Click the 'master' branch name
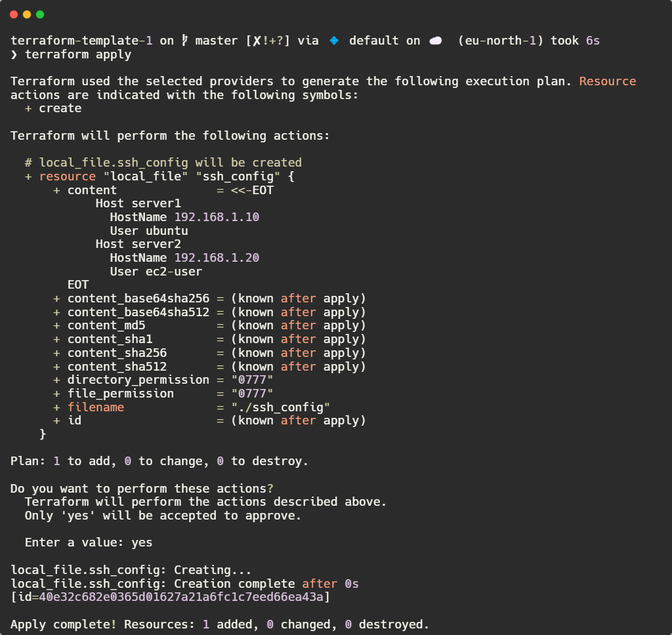This screenshot has width=672, height=635. click(x=217, y=41)
